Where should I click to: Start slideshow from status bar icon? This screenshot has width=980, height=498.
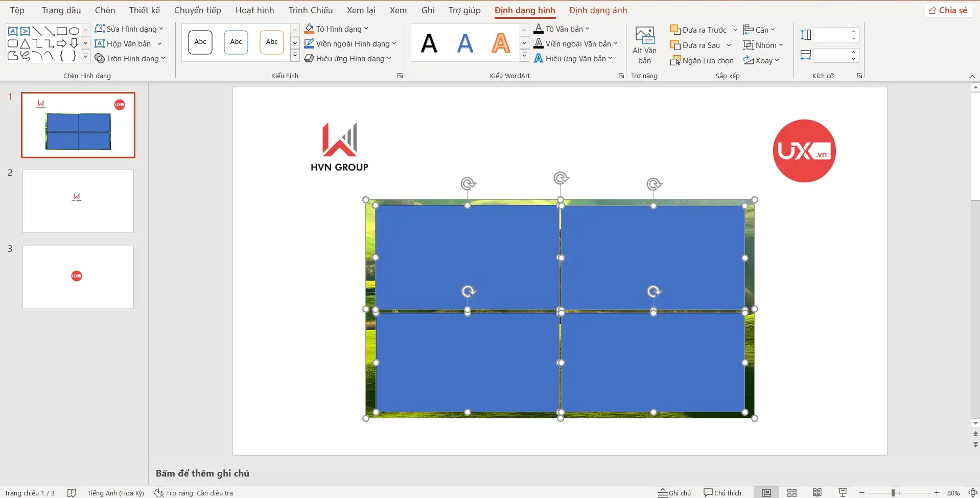[843, 493]
